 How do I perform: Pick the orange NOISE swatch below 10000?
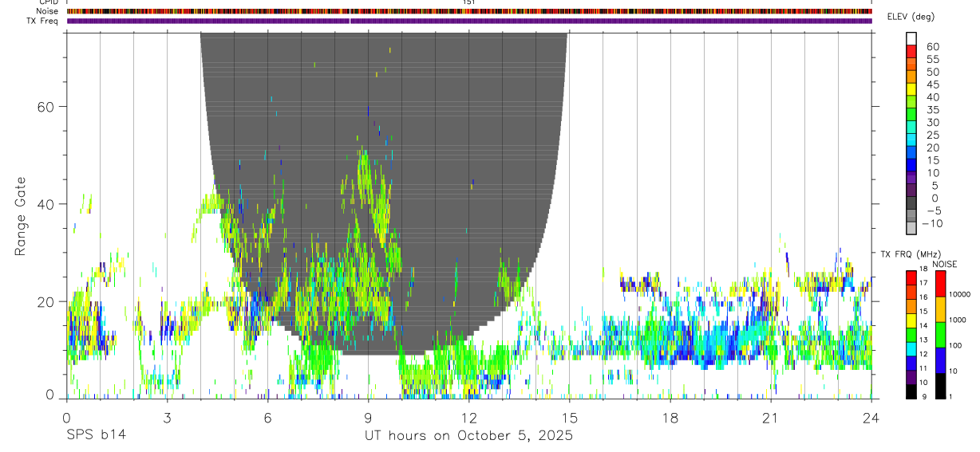[x=941, y=309]
